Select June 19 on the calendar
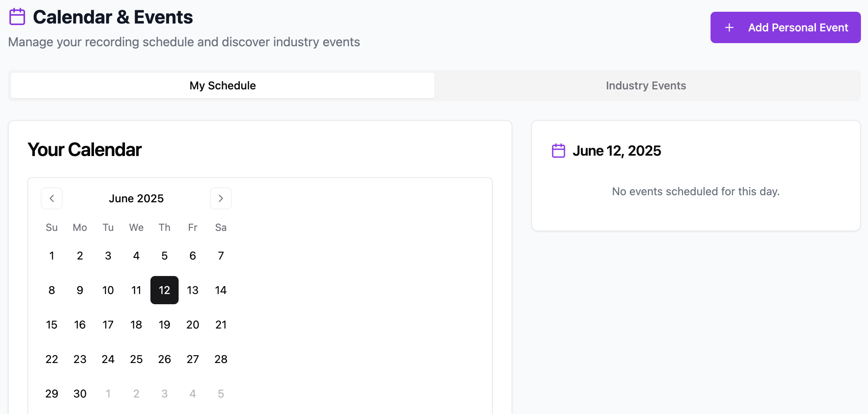The image size is (868, 414). [x=165, y=325]
